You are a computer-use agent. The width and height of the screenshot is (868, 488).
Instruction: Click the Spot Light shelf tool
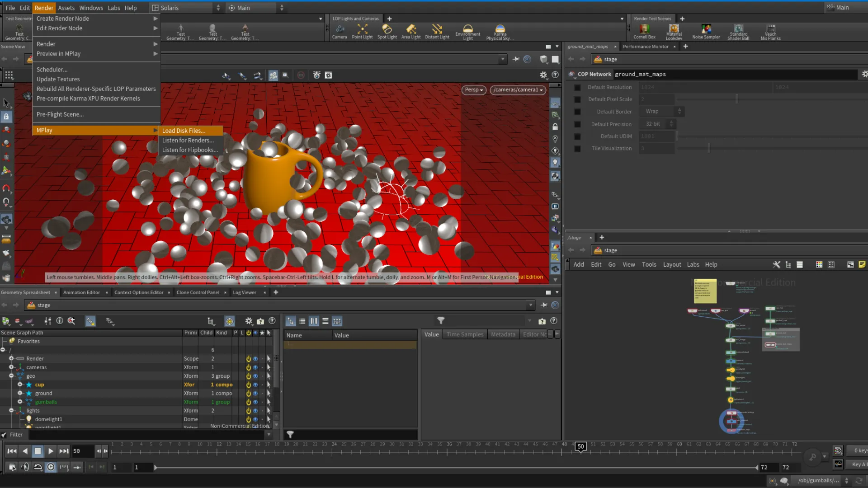pyautogui.click(x=387, y=32)
